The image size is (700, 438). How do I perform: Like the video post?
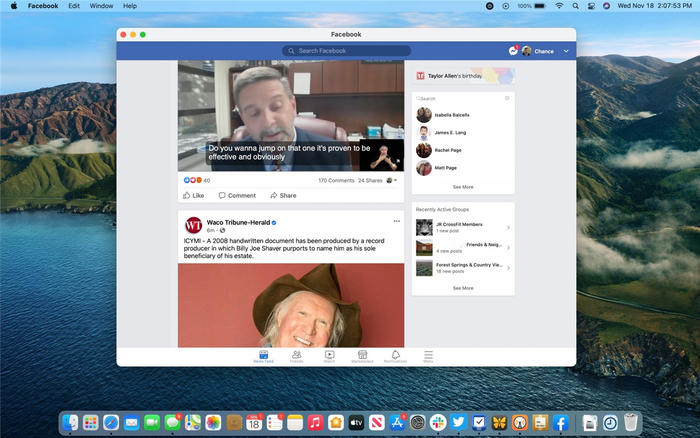(x=194, y=196)
